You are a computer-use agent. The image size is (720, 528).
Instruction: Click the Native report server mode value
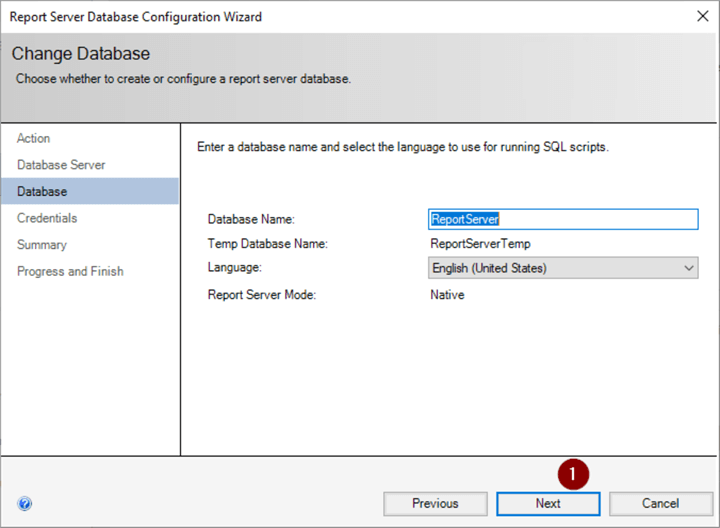(x=447, y=295)
